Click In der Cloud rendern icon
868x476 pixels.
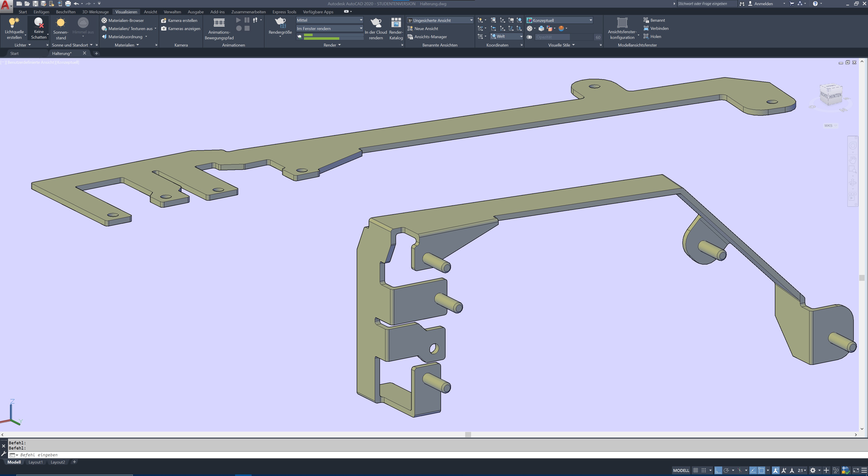coord(376,23)
